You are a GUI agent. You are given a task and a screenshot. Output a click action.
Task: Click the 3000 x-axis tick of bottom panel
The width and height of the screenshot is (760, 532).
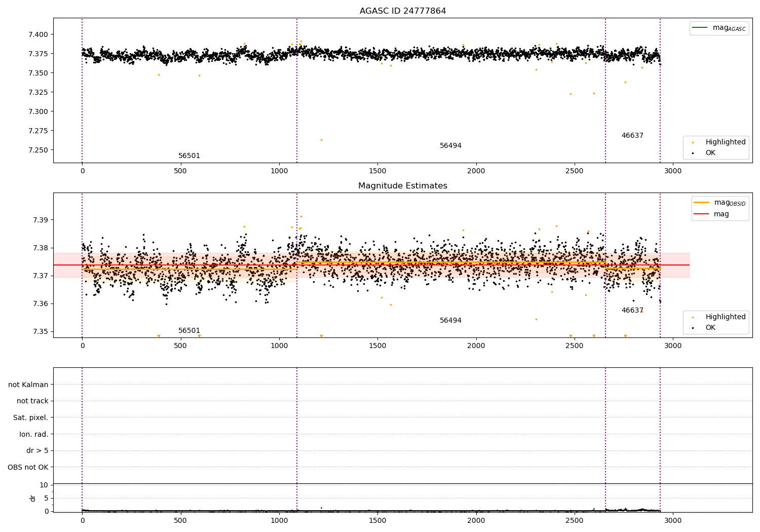point(673,520)
